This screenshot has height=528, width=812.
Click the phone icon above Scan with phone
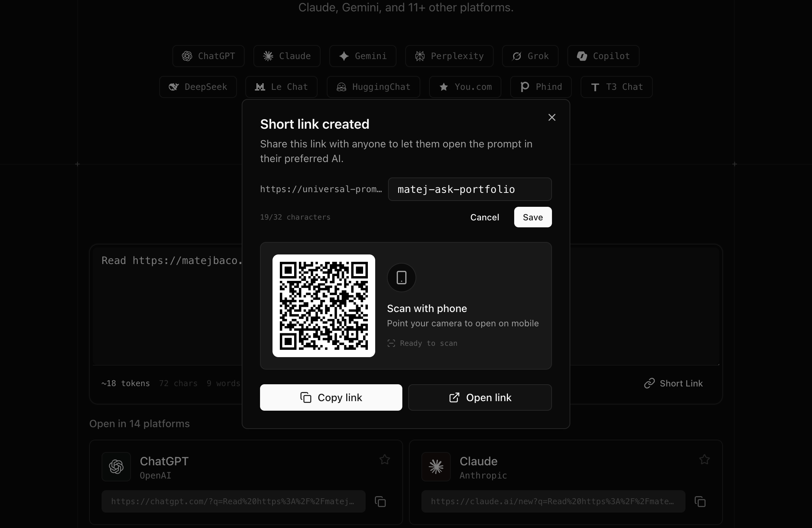(x=401, y=278)
